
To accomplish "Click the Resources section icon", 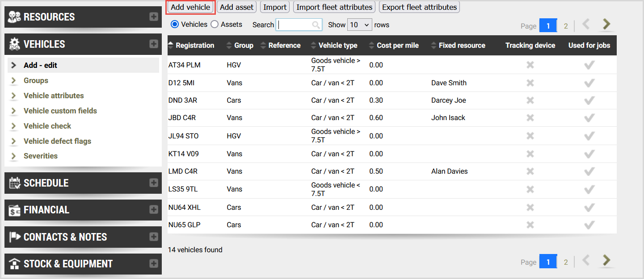I will point(15,17).
